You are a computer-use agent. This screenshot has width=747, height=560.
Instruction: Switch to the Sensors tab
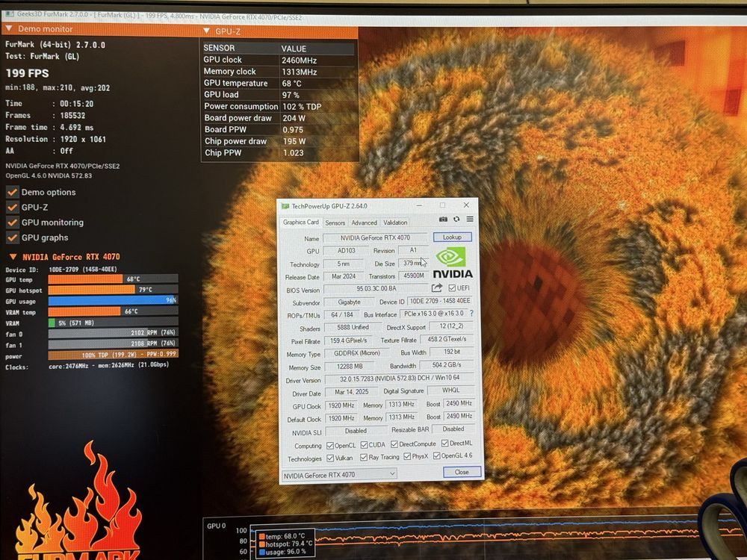click(335, 223)
